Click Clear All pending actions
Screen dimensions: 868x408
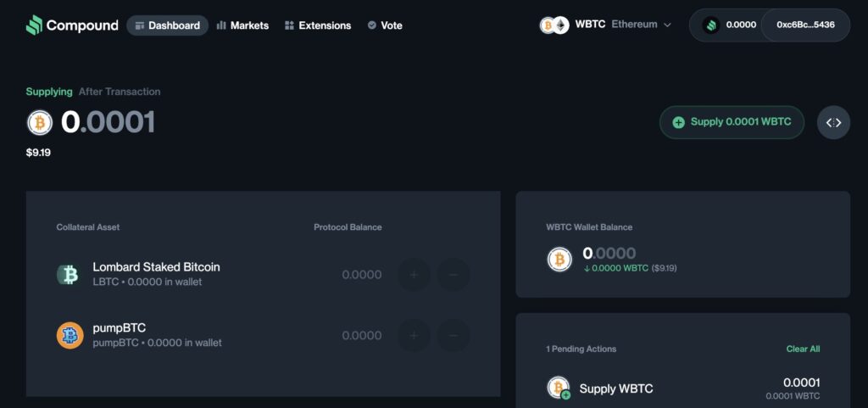802,349
